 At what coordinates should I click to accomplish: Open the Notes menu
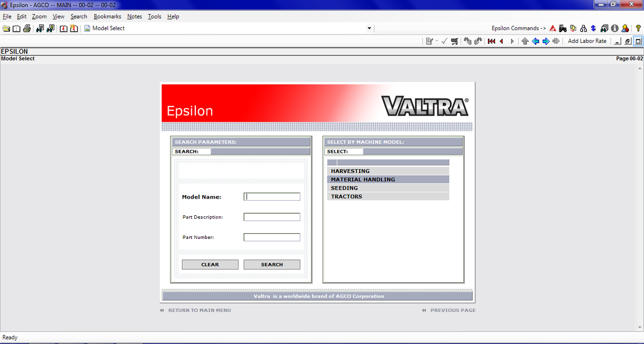tap(135, 17)
